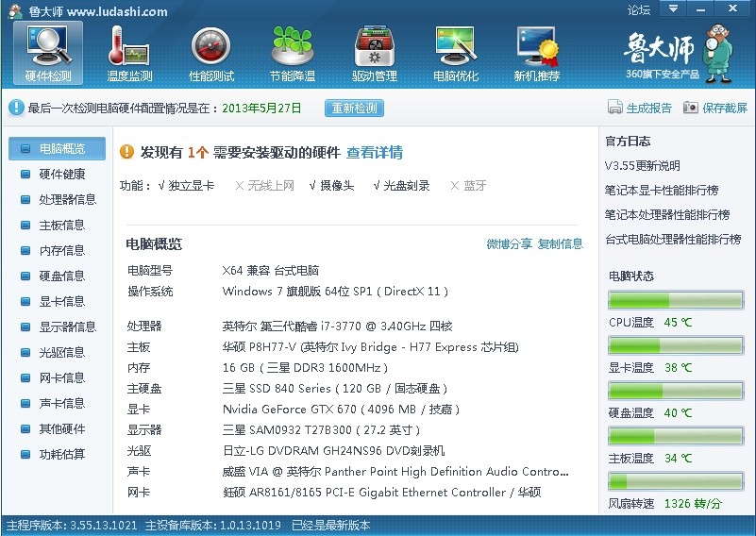756x536 pixels.
Task: Open the 新机推荐 new PC recommendation icon
Action: tap(536, 52)
